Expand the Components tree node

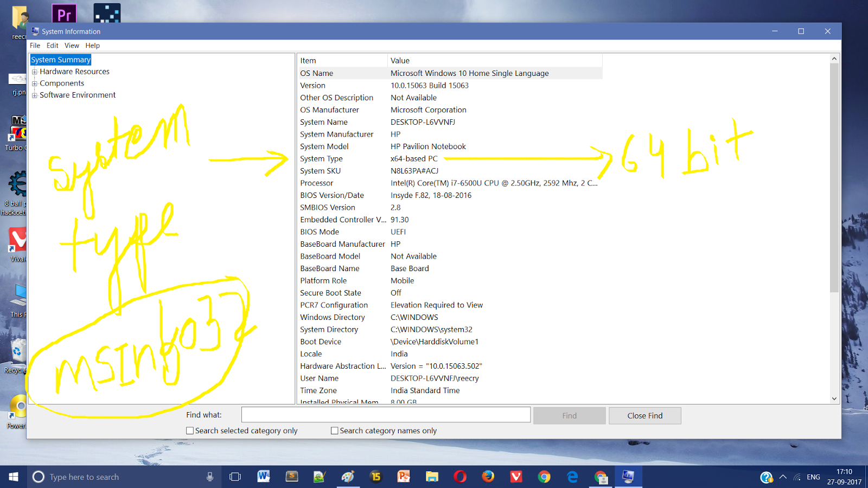pos(35,84)
